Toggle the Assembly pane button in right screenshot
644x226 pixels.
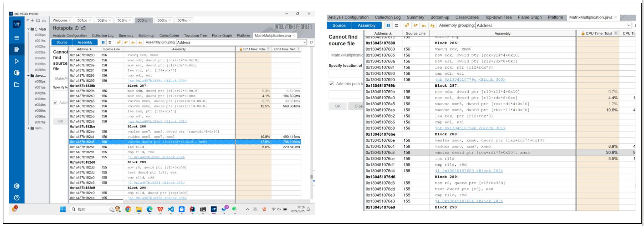(x=367, y=25)
